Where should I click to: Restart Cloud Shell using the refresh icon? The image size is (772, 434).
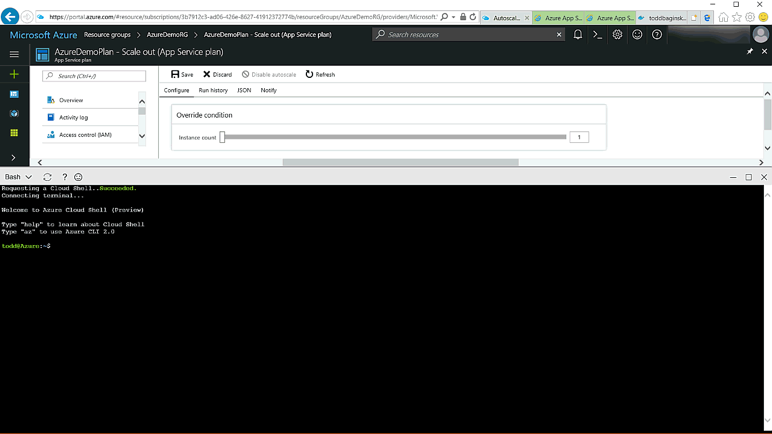(47, 177)
